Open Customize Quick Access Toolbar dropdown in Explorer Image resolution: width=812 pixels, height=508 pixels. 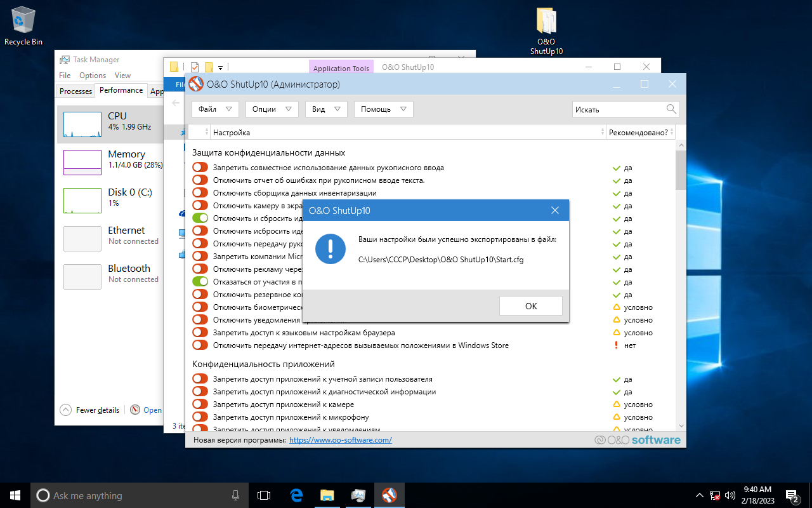[x=220, y=67]
